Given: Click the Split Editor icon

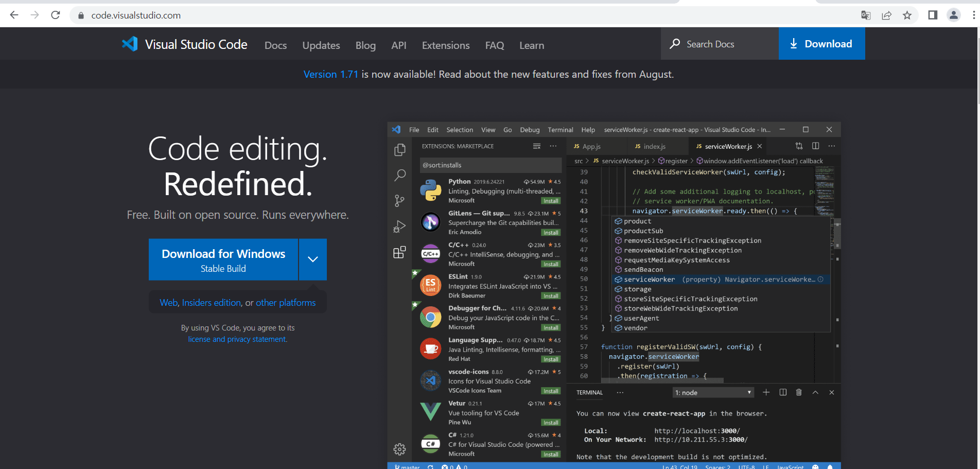Looking at the screenshot, I should (815, 146).
